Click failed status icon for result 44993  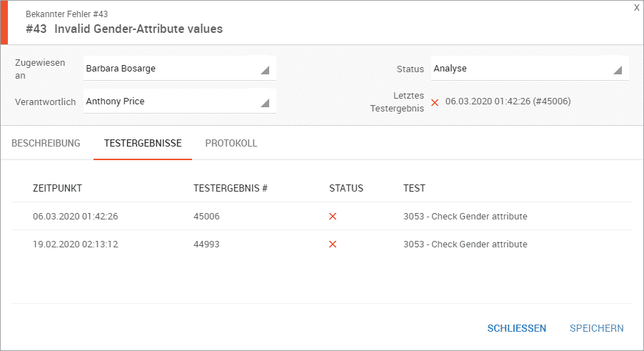click(x=333, y=244)
